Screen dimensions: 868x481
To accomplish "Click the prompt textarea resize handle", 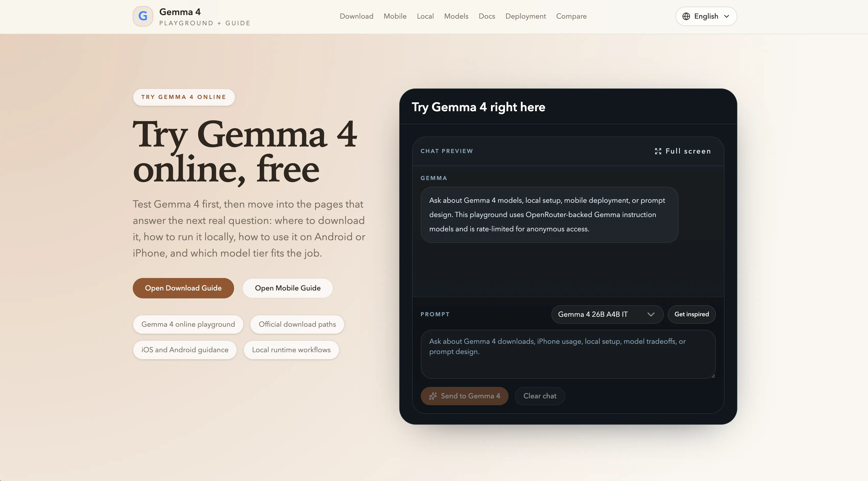I will click(713, 376).
